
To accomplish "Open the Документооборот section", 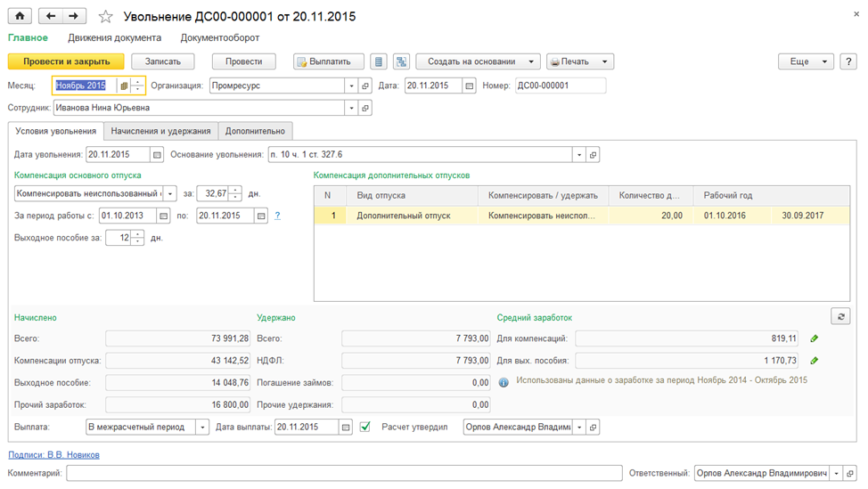I will 220,37.
